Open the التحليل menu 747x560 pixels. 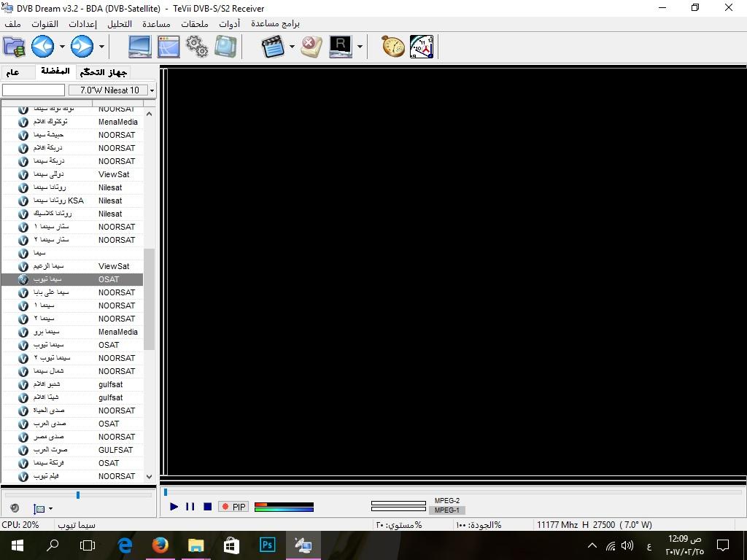120,24
